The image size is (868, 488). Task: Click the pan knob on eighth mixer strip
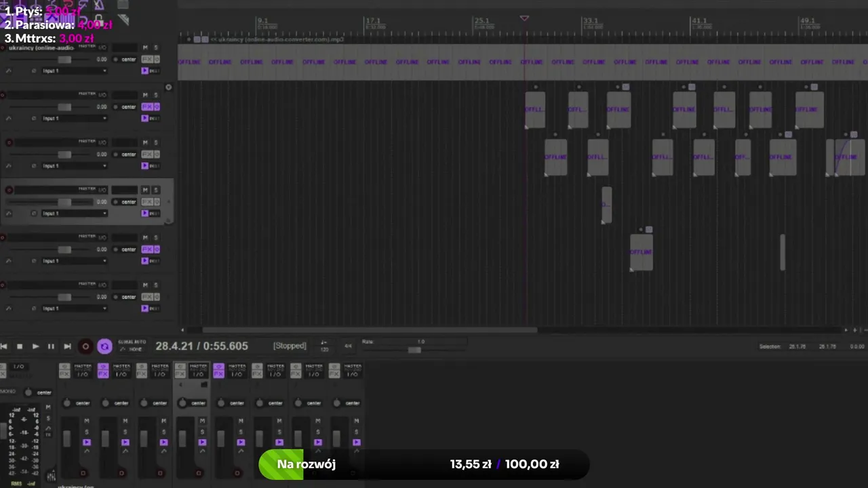(336, 403)
